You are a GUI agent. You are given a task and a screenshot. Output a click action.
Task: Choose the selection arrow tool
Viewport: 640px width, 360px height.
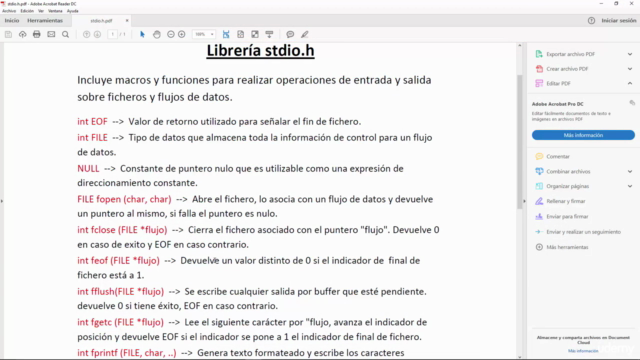pyautogui.click(x=142, y=35)
